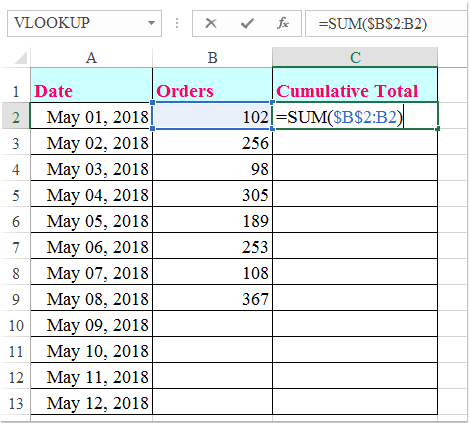
Task: Click the formula bar resize dots handle
Action: 177,23
